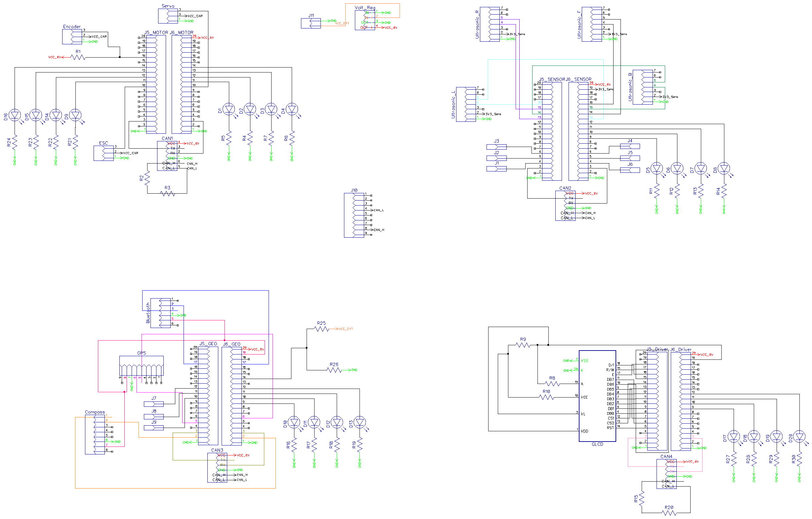812x519 pixels.
Task: Select the GPS module connector
Action: [x=142, y=366]
